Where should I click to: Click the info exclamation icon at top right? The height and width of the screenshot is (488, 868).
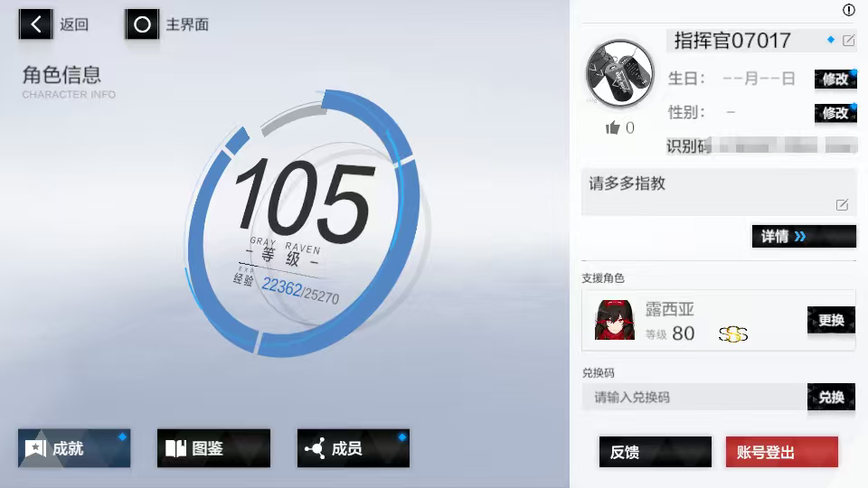(848, 10)
